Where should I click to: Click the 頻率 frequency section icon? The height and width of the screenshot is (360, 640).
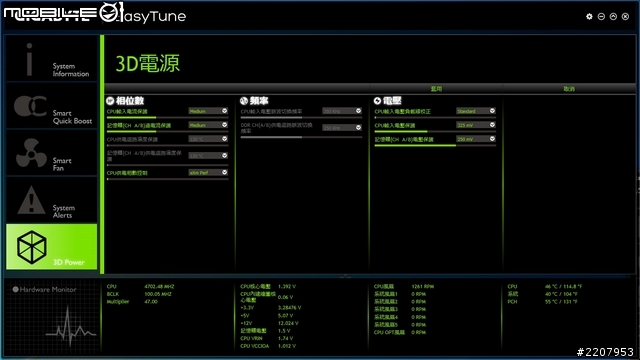click(244, 101)
